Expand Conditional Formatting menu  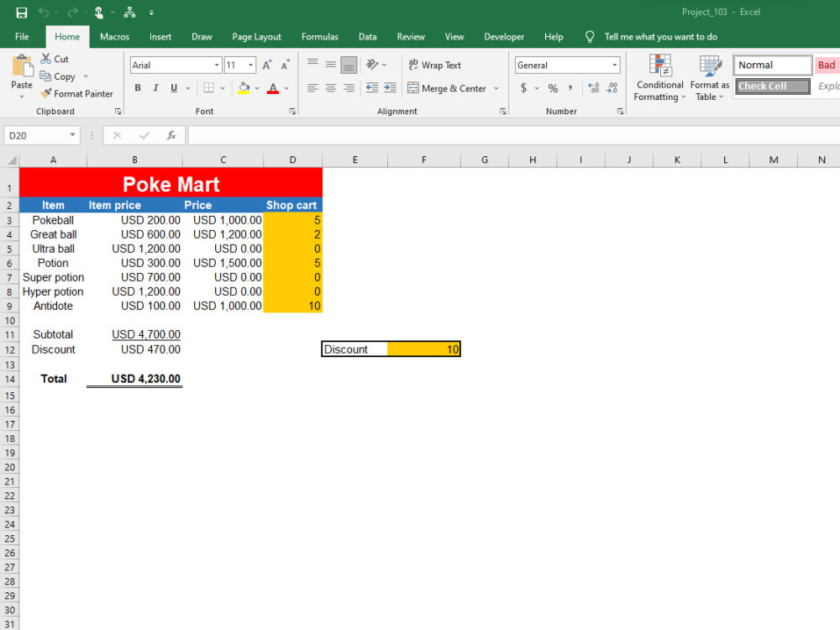pos(659,78)
